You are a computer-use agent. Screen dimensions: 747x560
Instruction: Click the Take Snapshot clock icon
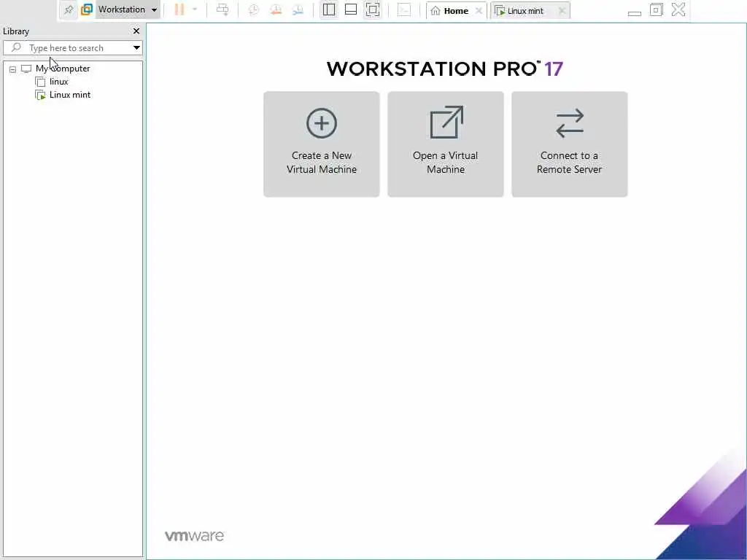pyautogui.click(x=253, y=9)
